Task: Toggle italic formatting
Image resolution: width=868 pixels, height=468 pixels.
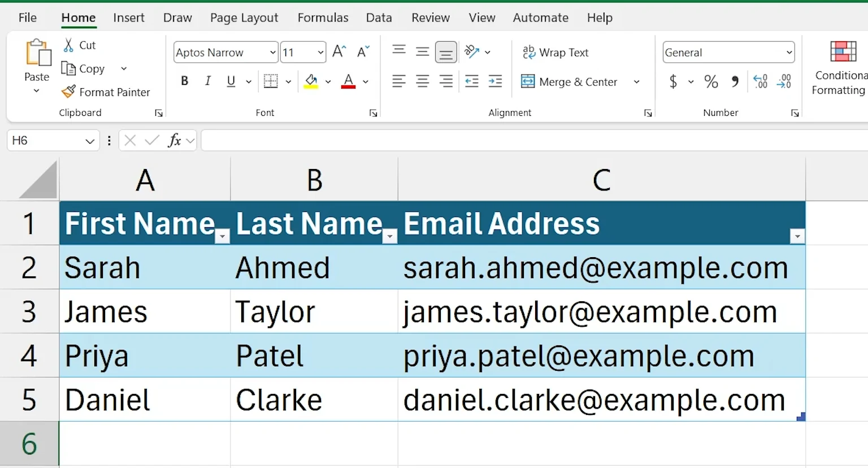Action: pyautogui.click(x=207, y=81)
